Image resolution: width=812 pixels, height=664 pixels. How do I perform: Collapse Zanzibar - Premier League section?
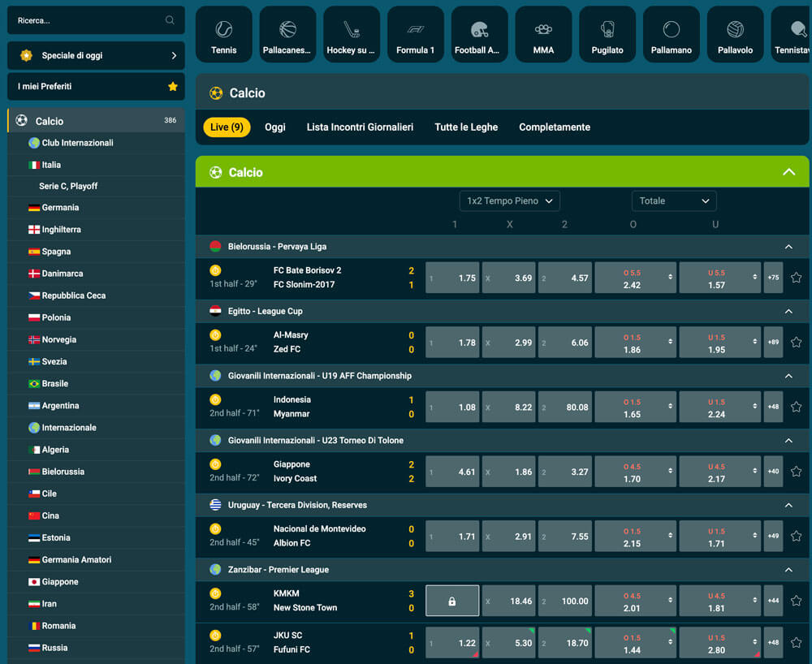pyautogui.click(x=788, y=570)
